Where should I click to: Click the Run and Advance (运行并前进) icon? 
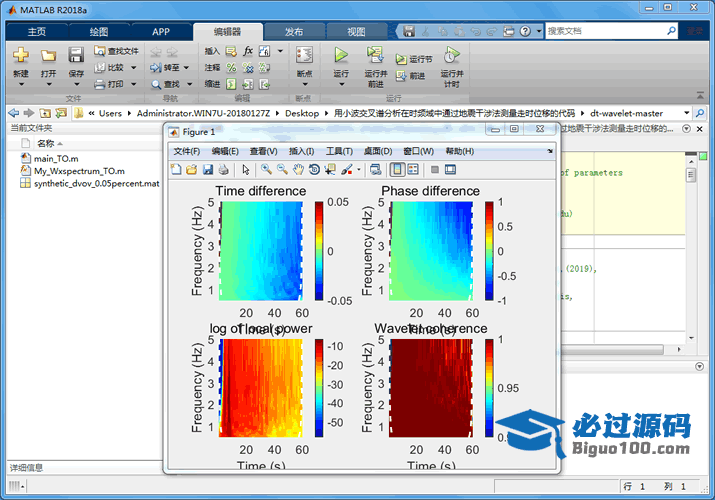[x=375, y=55]
